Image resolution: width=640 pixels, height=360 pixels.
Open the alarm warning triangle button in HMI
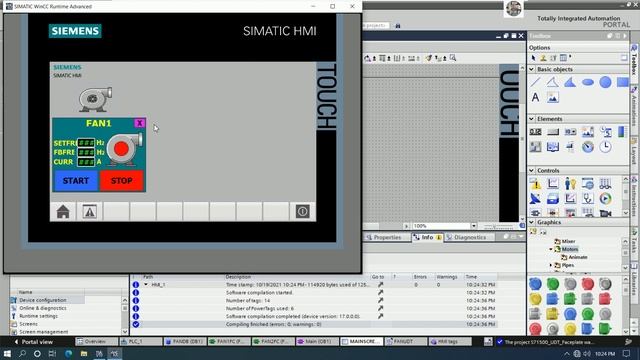pyautogui.click(x=90, y=211)
